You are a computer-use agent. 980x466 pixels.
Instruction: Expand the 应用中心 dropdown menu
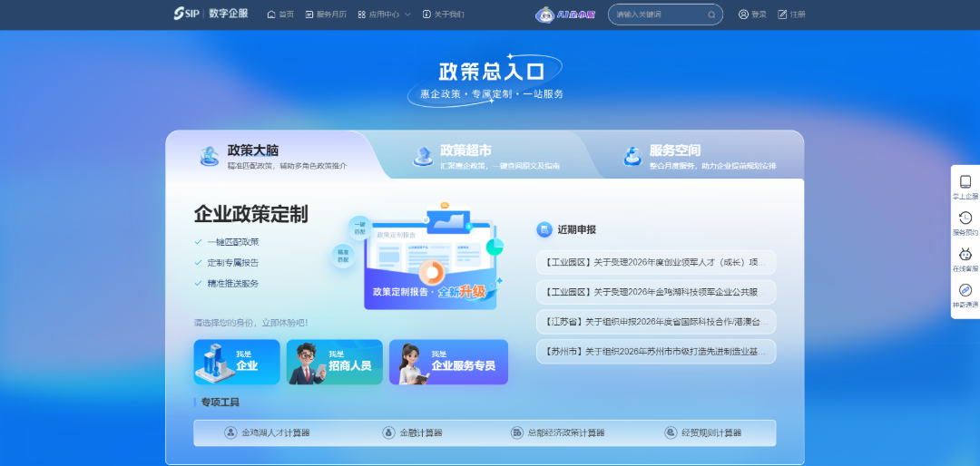tap(384, 15)
